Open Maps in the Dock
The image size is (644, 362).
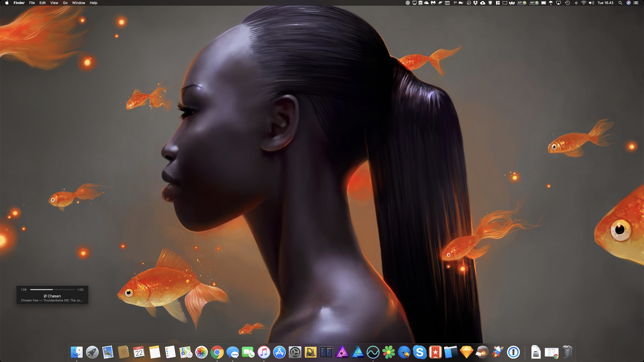[x=186, y=352]
